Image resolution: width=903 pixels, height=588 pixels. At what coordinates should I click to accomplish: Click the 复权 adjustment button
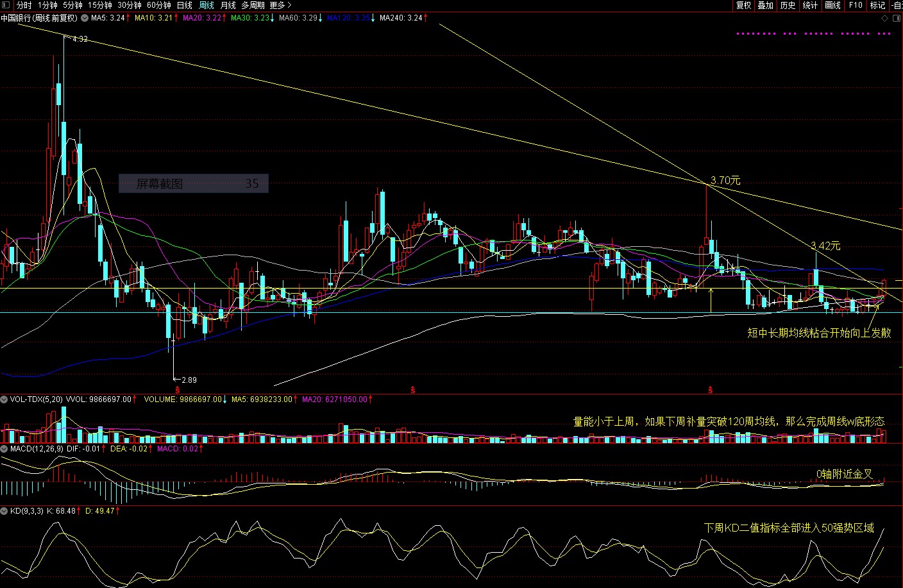tap(743, 5)
